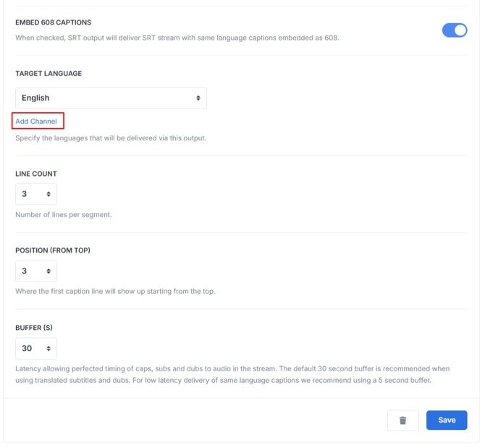Image resolution: width=485 pixels, height=448 pixels.
Task: Open the Line Count dropdown
Action: point(35,194)
